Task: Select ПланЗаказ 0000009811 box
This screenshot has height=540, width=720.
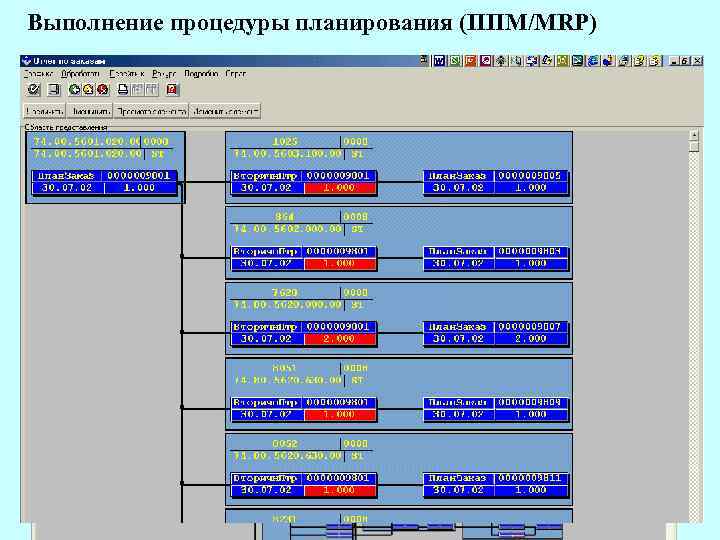Action: click(495, 484)
